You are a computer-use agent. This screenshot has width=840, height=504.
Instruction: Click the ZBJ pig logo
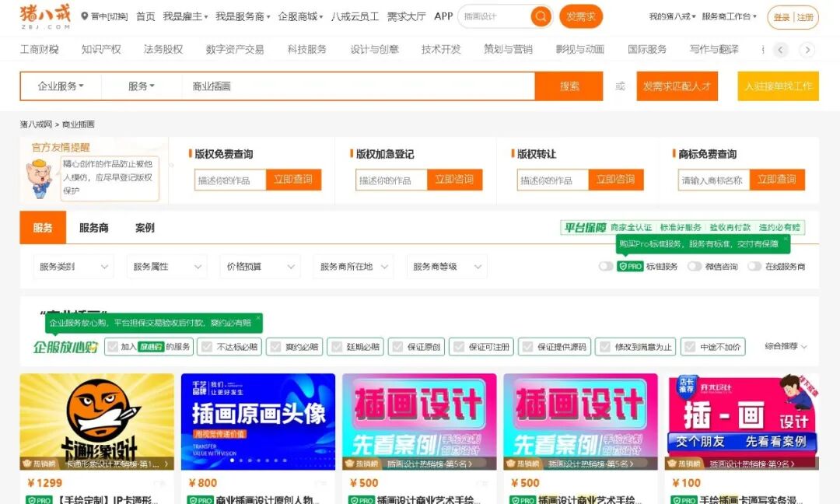tap(45, 16)
